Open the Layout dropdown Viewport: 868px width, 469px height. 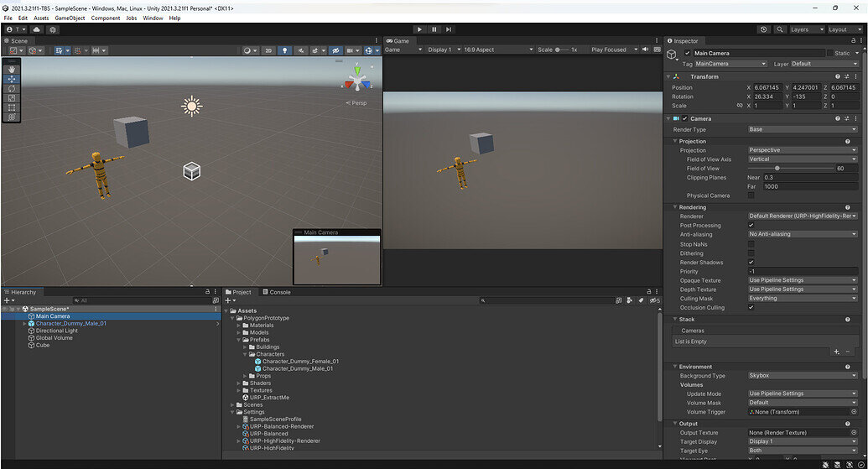(845, 29)
